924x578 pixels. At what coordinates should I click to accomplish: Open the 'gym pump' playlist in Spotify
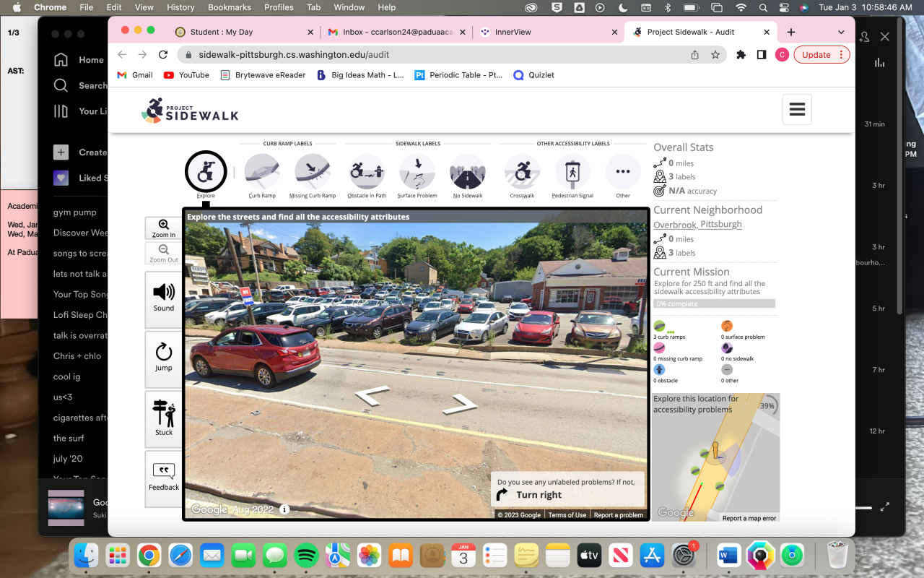click(x=75, y=212)
